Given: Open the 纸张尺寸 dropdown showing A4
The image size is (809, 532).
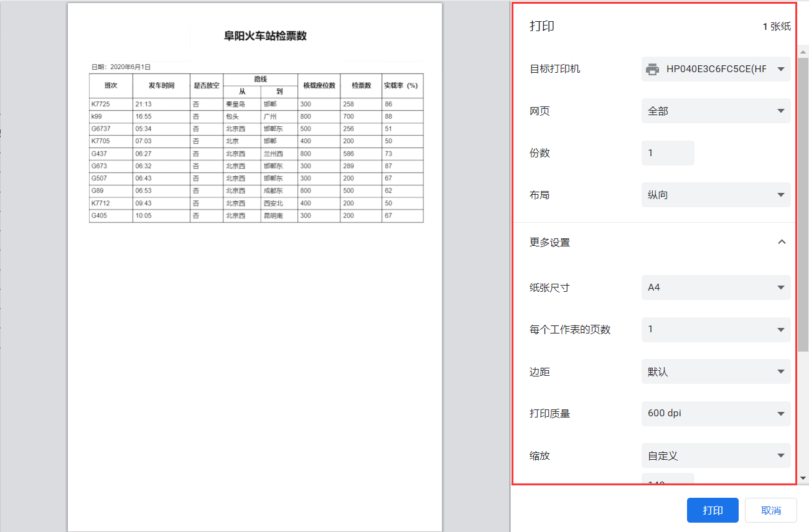Looking at the screenshot, I should click(x=716, y=287).
